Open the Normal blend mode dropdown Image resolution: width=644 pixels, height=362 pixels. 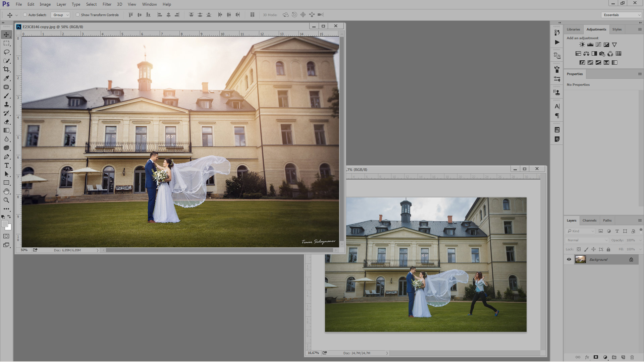[587, 240]
